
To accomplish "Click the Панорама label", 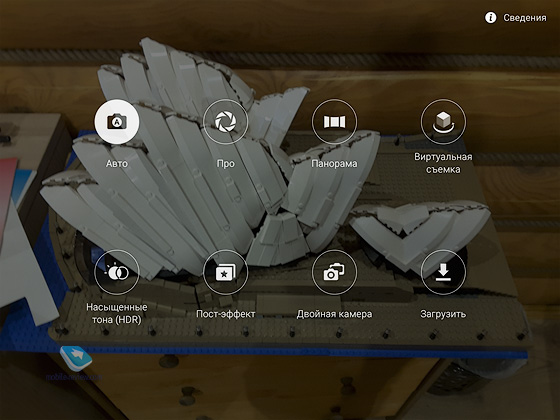I will point(334,164).
